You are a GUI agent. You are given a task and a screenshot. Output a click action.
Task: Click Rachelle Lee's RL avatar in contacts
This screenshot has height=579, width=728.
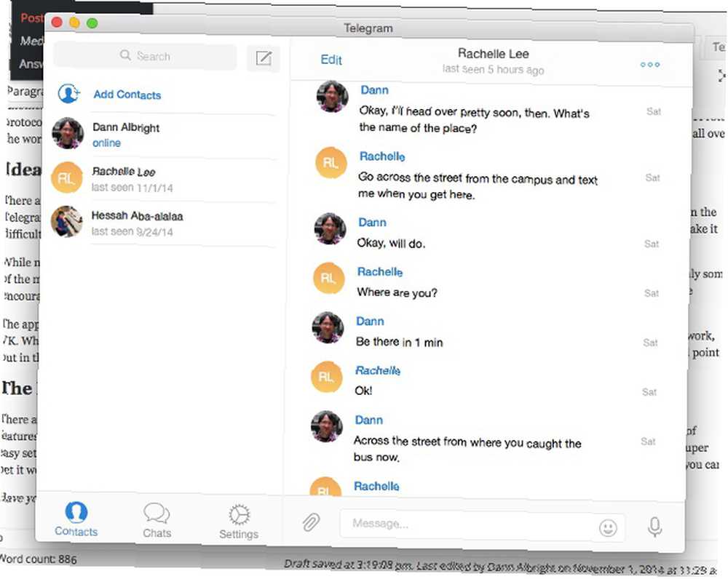(66, 177)
